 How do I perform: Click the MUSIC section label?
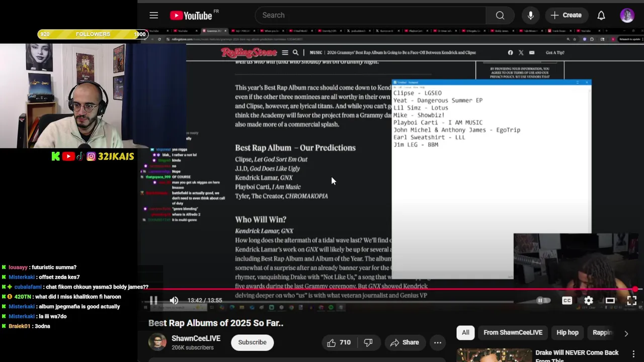pos(316,52)
